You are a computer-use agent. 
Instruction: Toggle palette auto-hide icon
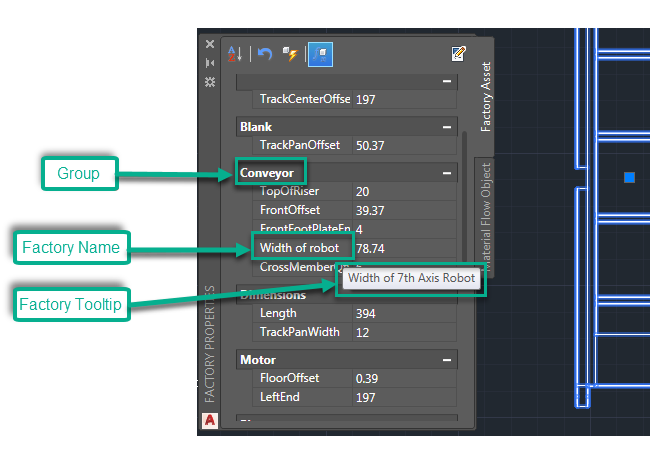click(x=210, y=63)
